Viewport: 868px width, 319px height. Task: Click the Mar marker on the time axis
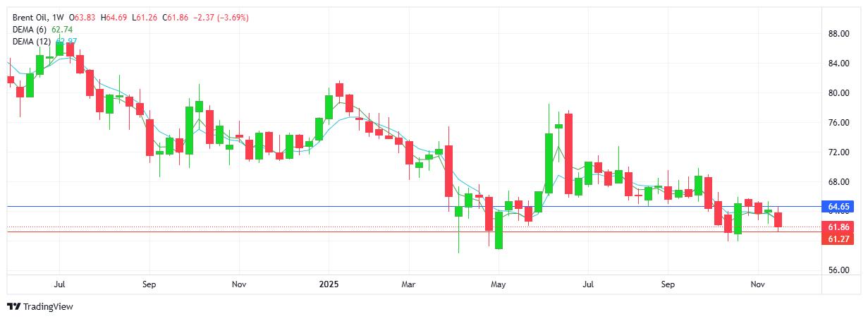pos(409,284)
